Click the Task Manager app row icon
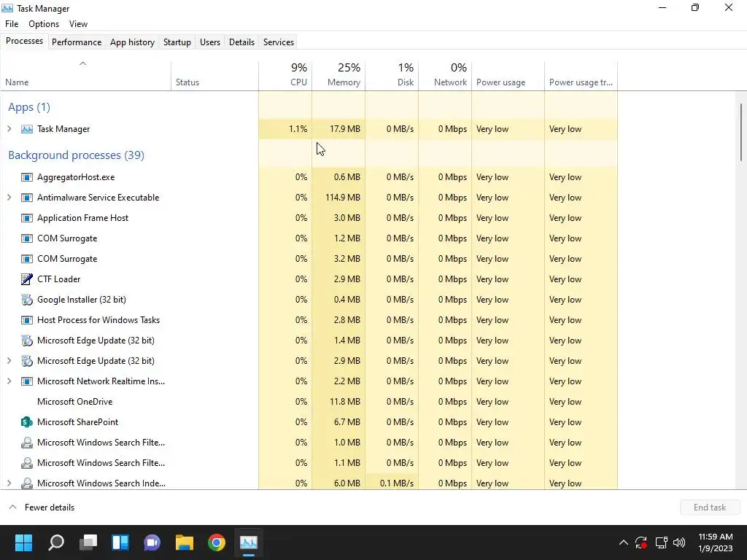Screen dimensions: 747x560 tap(27, 129)
